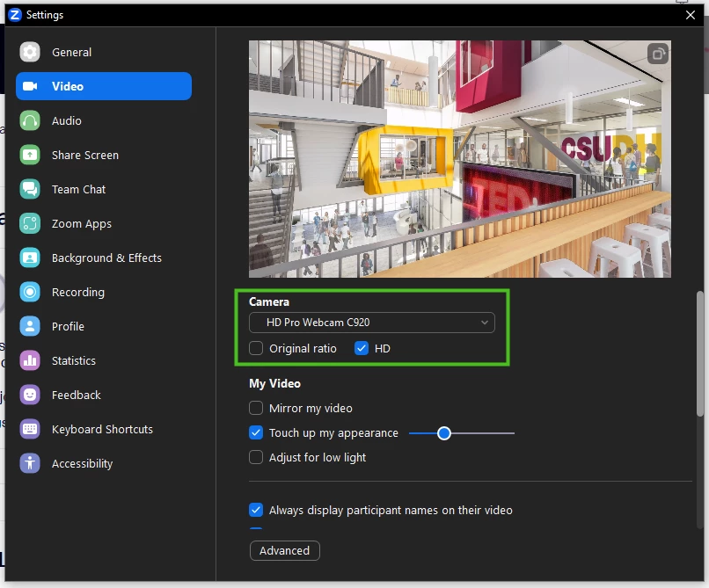Viewport: 709px width, 588px height.
Task: Open Recording settings
Action: pos(104,292)
